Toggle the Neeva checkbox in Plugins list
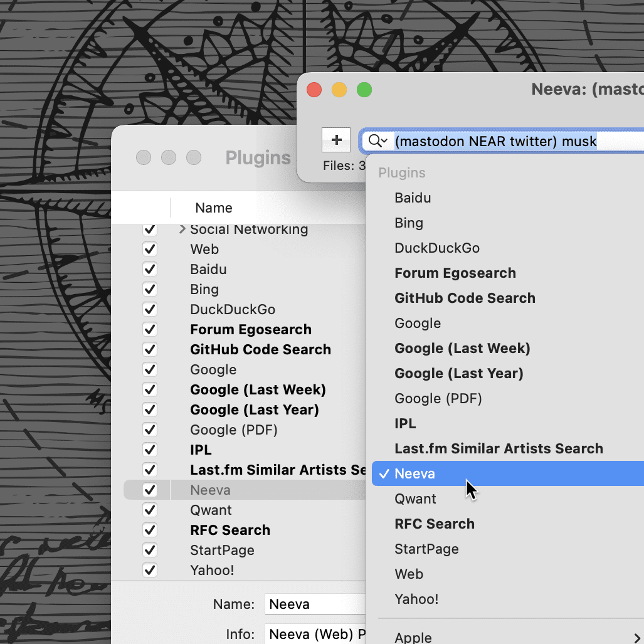644x644 pixels. (150, 490)
